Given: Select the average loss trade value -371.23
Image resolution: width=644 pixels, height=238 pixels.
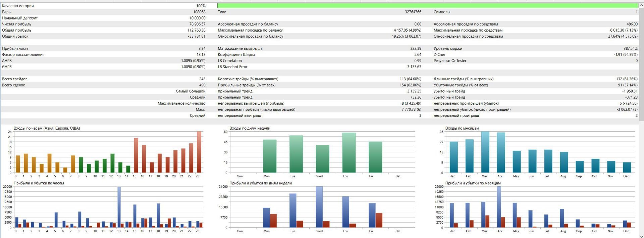Looking at the screenshot, I should point(631,97).
